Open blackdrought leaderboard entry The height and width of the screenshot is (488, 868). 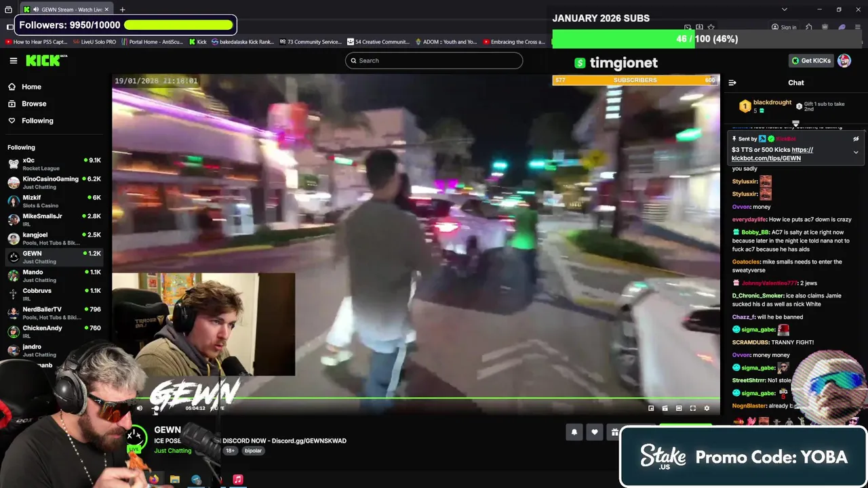point(765,106)
